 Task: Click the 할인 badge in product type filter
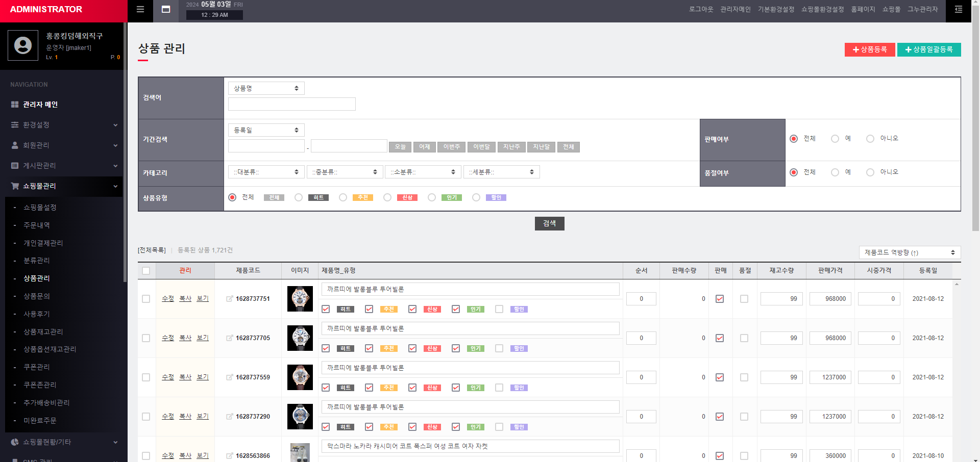pyautogui.click(x=496, y=198)
